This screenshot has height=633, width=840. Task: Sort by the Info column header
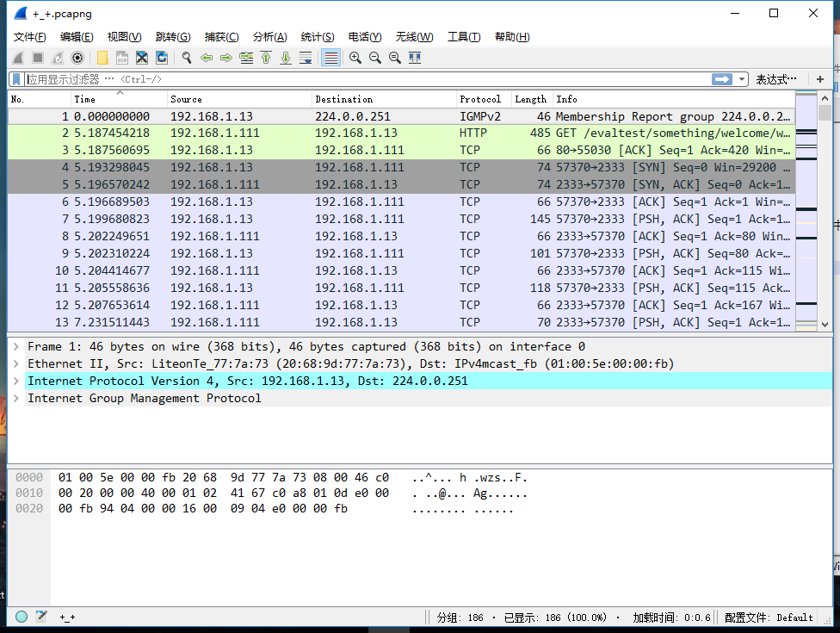tap(674, 99)
